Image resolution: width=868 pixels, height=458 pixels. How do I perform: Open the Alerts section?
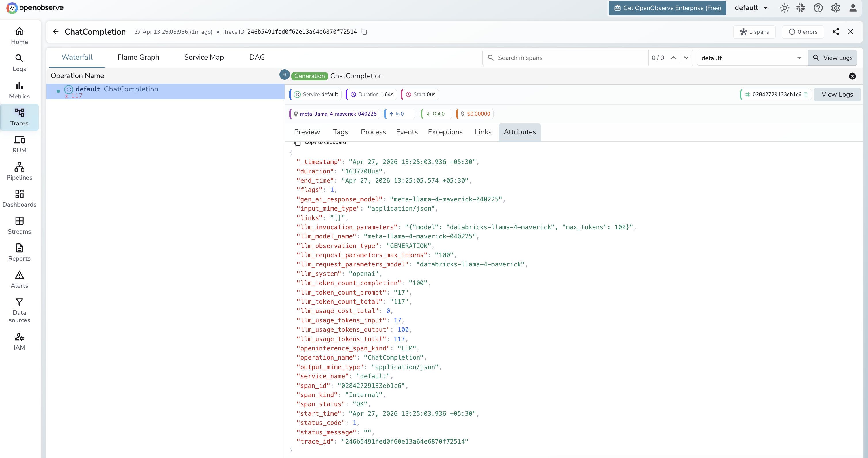19,279
